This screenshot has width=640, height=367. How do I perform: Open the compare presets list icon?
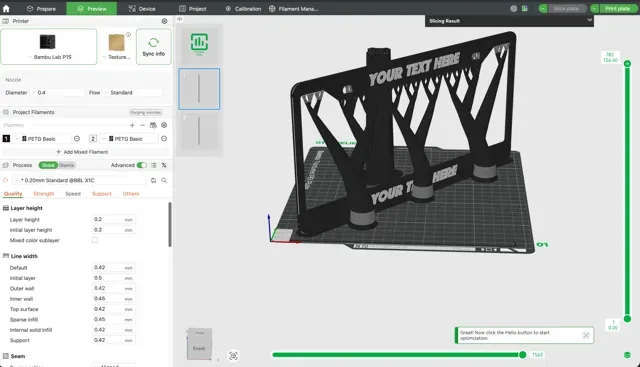tap(153, 165)
